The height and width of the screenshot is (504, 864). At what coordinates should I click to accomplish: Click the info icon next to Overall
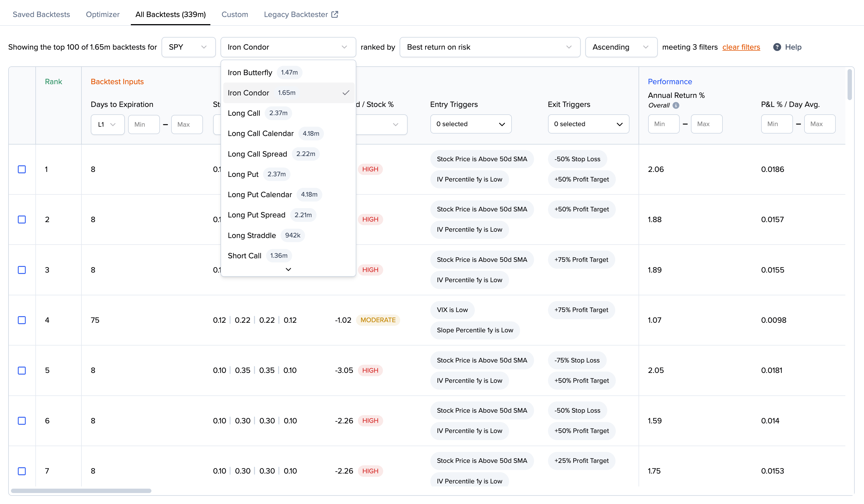pyautogui.click(x=676, y=106)
